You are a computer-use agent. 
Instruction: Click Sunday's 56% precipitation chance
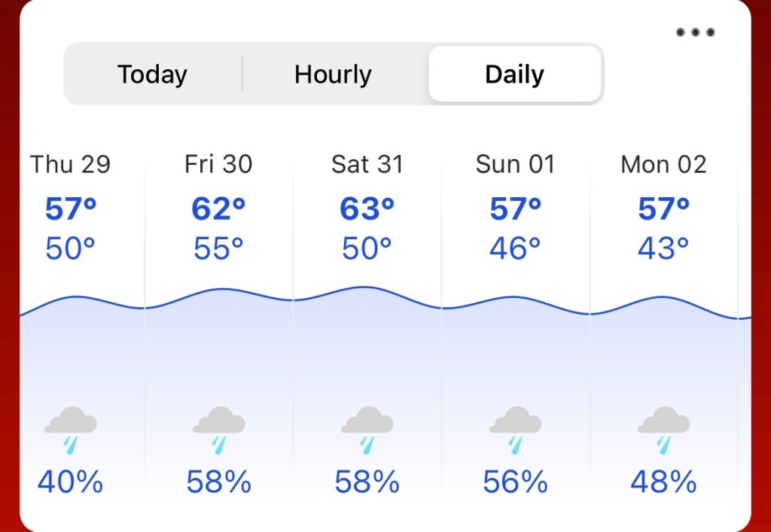coord(515,482)
